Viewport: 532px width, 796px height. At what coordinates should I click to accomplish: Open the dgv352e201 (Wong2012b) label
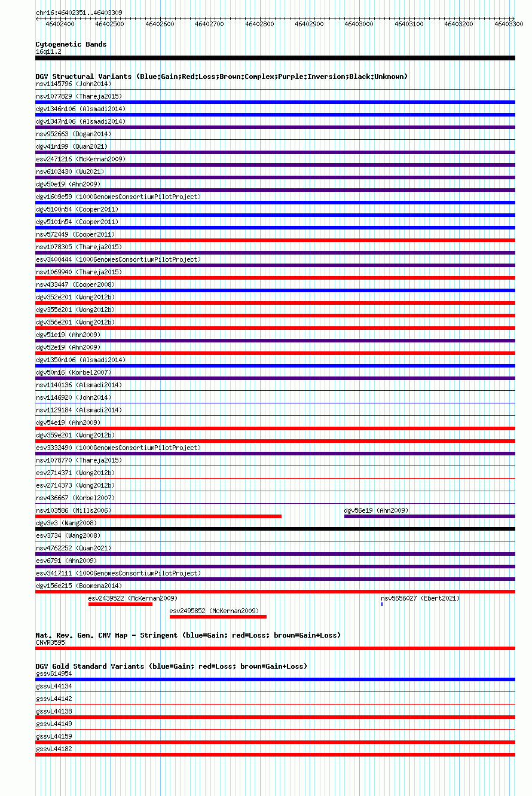[x=75, y=298]
